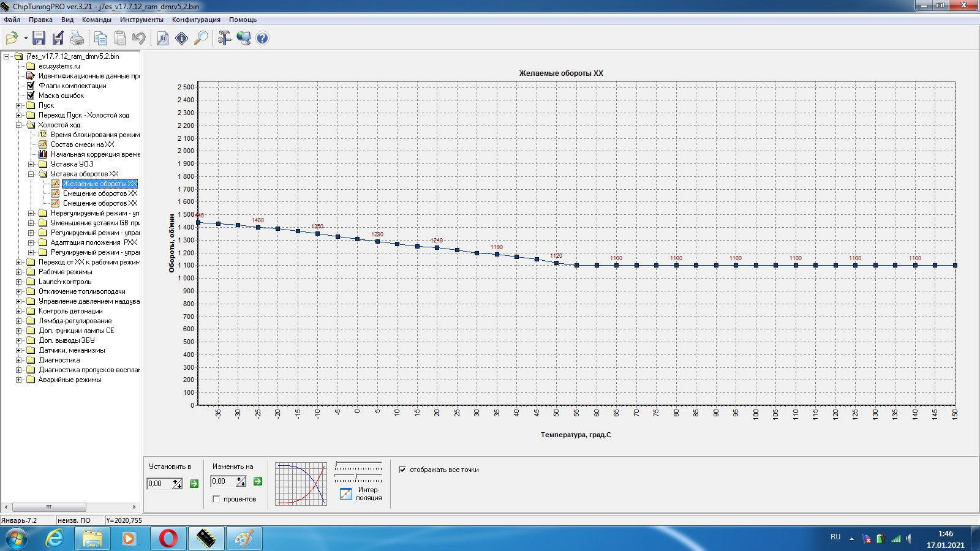Image resolution: width=980 pixels, height=551 pixels.
Task: Click the paste clipboard toolbar icon
Action: (x=120, y=39)
